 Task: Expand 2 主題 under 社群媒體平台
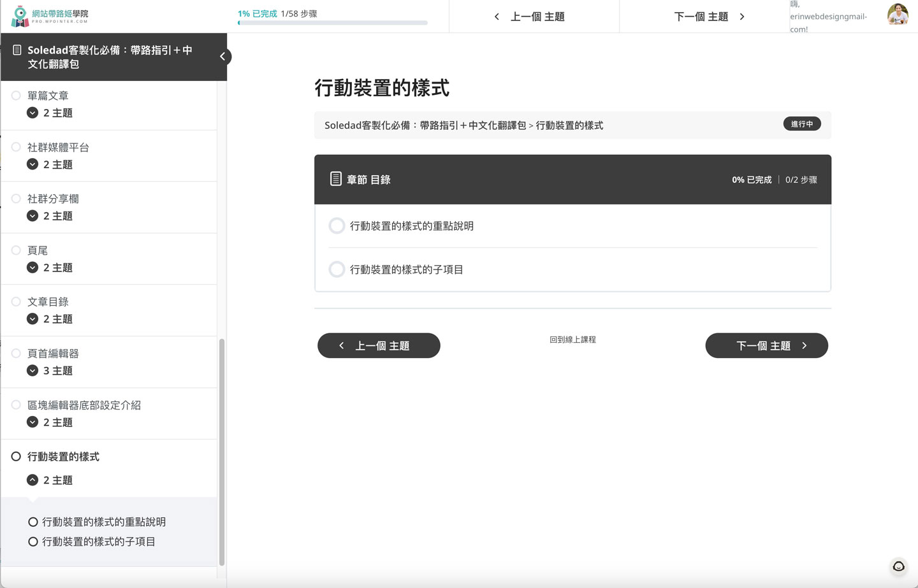click(x=50, y=164)
